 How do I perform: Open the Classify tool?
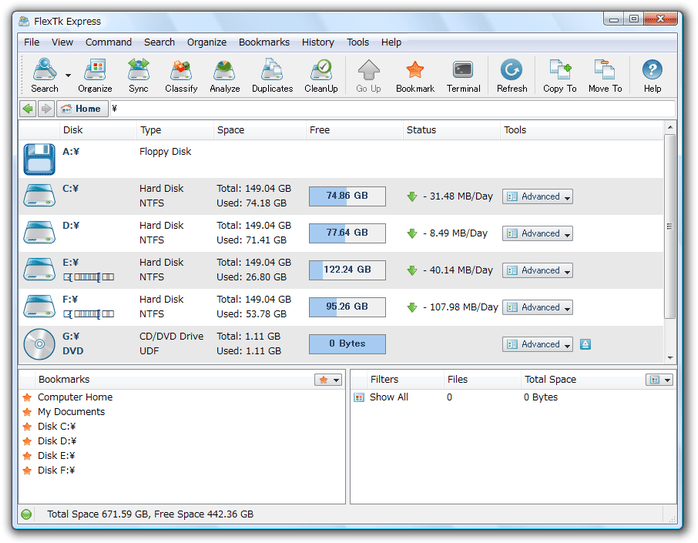[181, 76]
